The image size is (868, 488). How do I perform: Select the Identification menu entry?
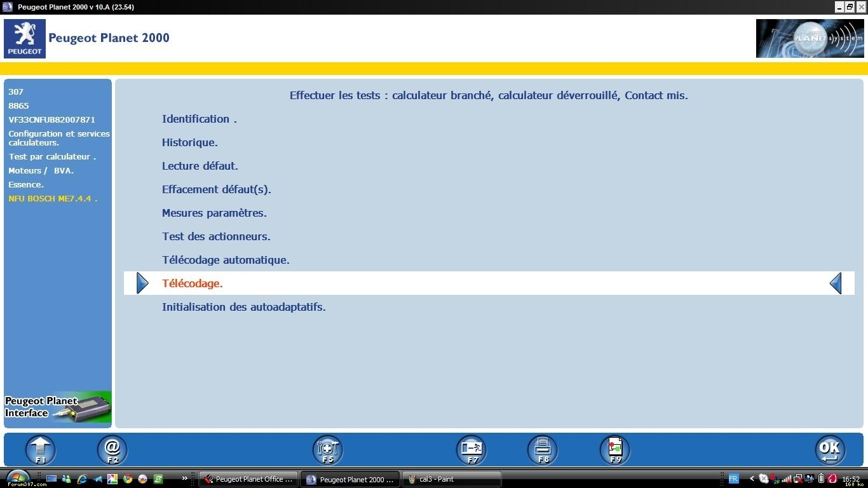click(x=199, y=119)
